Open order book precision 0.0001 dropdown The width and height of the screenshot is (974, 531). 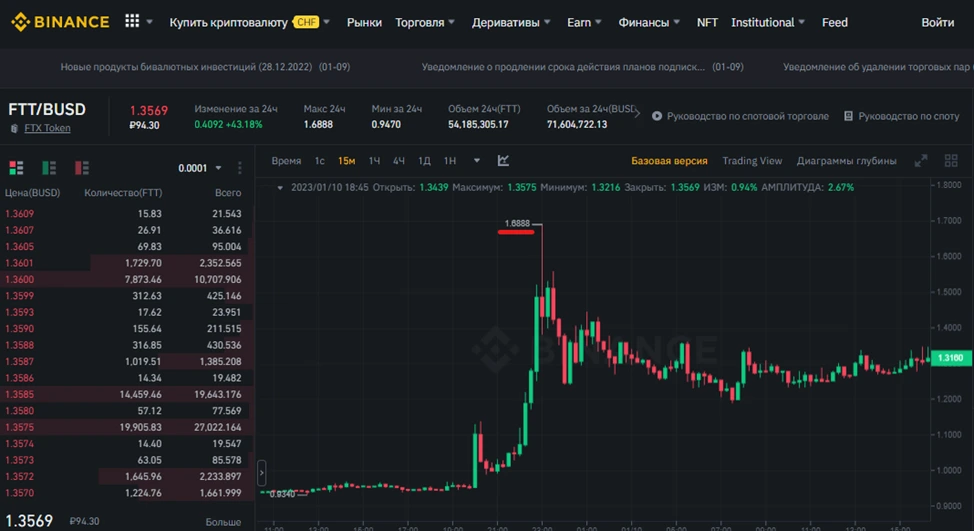[199, 168]
